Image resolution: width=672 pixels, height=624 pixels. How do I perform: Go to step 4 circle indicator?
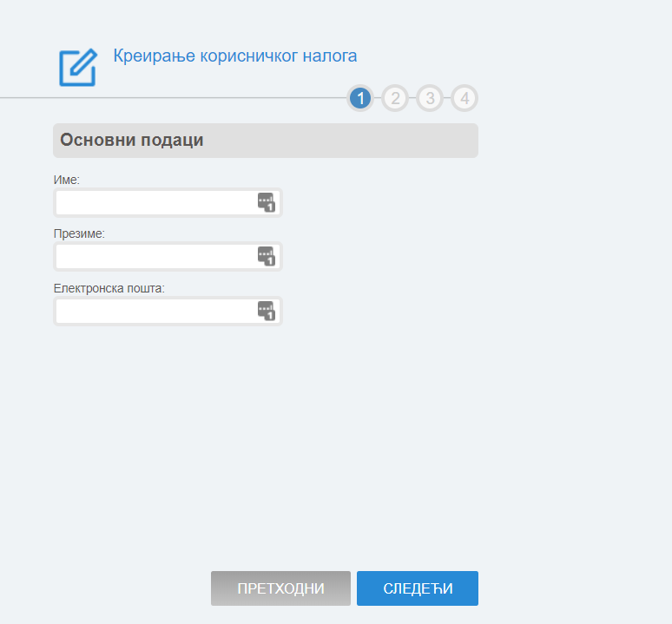pyautogui.click(x=464, y=98)
